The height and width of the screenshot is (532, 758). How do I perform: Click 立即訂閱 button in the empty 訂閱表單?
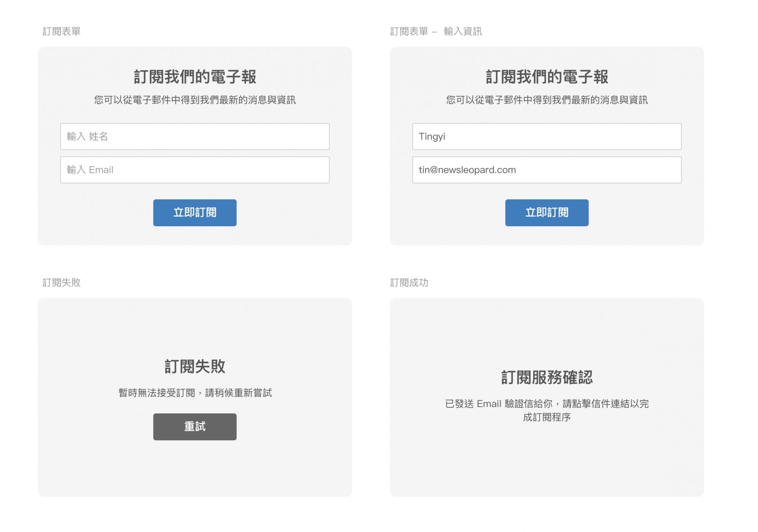[195, 213]
